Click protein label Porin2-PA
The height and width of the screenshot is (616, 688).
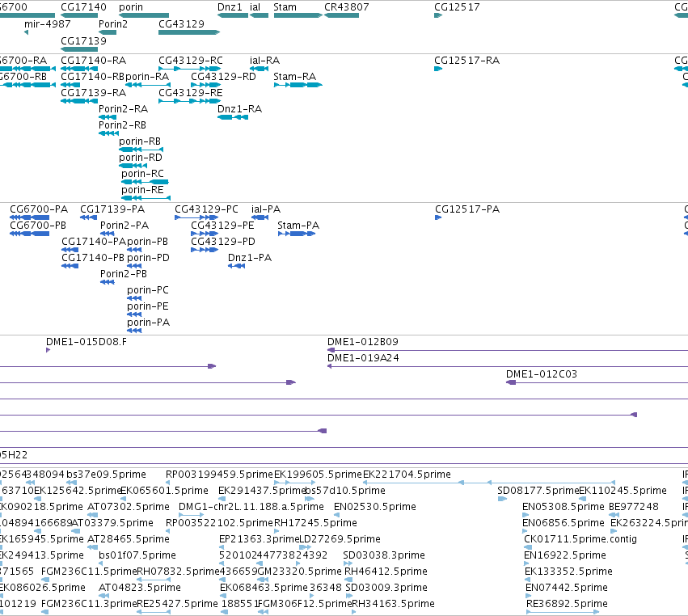coord(125,225)
